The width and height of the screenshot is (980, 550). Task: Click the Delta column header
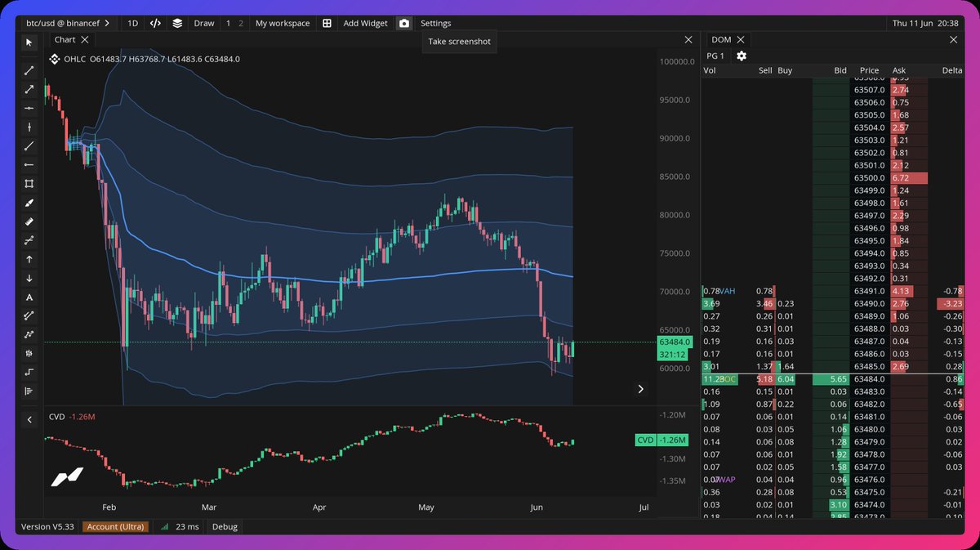click(951, 71)
